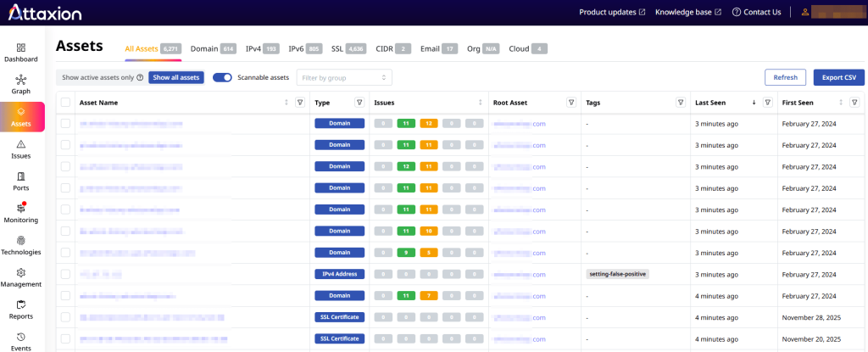Open the First Seen column filter
The height and width of the screenshot is (352, 868).
click(854, 103)
